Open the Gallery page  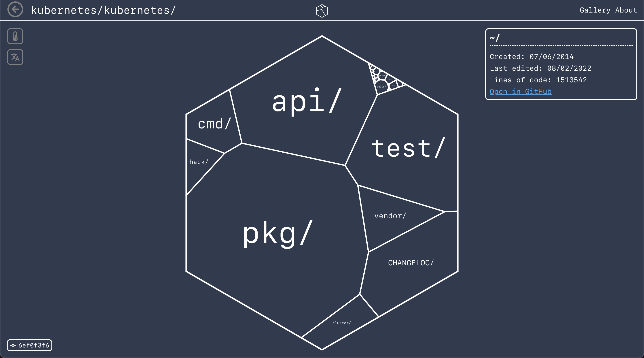595,10
